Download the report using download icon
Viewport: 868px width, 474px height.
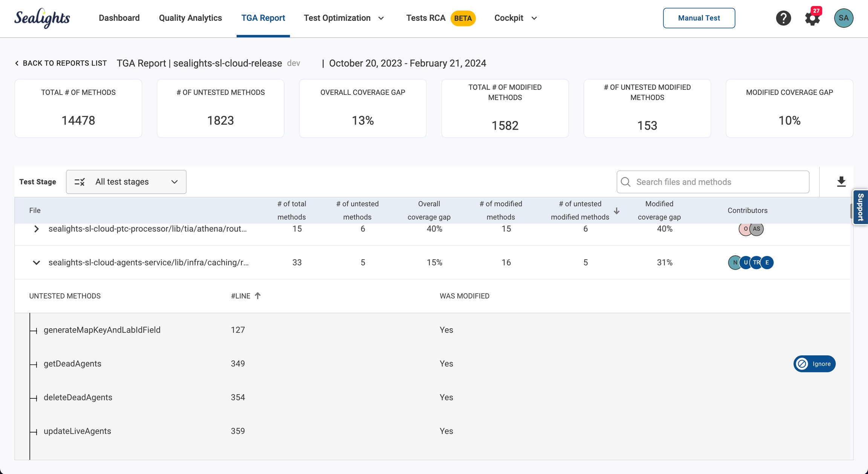pos(841,182)
